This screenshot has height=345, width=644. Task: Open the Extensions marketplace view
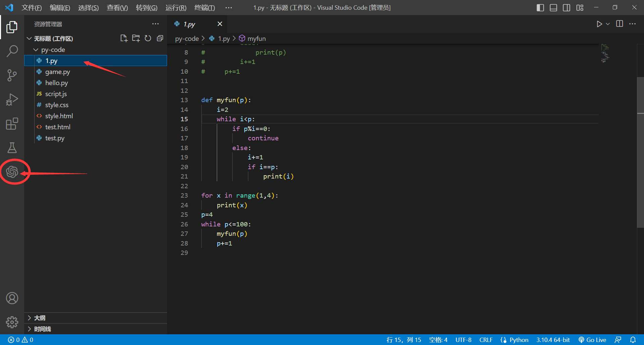tap(12, 124)
